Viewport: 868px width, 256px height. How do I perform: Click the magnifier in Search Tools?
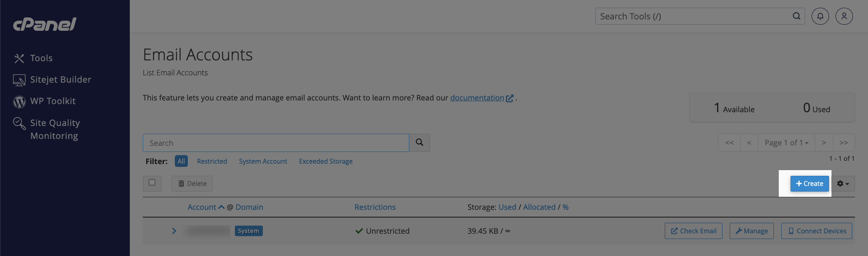click(x=796, y=16)
